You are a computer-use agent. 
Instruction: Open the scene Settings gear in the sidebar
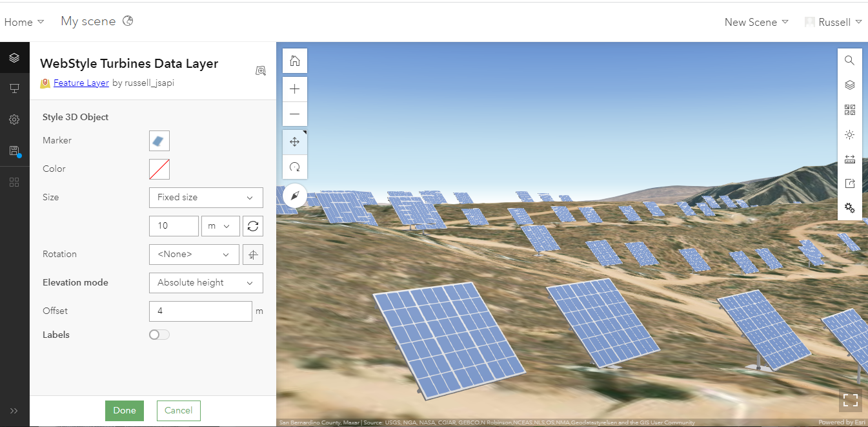click(x=14, y=119)
